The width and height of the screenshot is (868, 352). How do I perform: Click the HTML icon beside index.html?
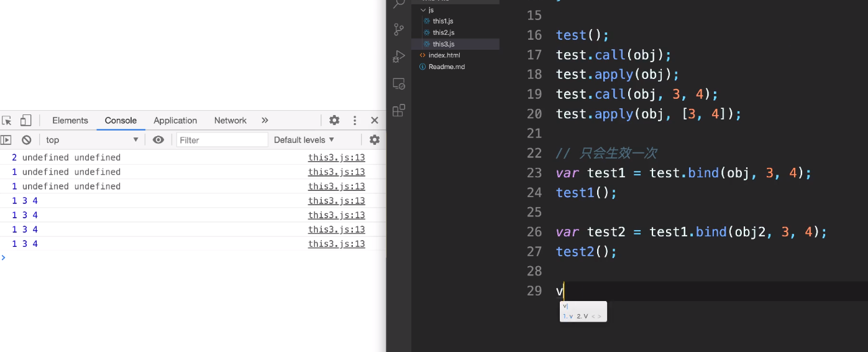(x=423, y=55)
